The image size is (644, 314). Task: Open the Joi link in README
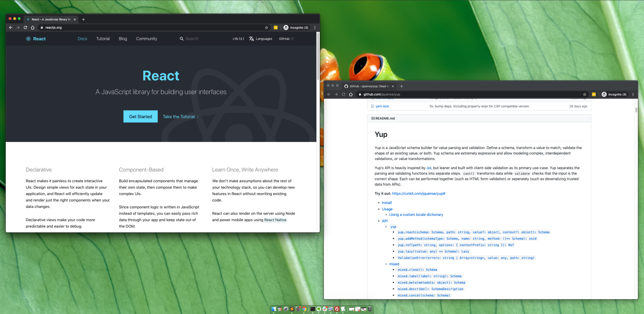pyautogui.click(x=429, y=168)
